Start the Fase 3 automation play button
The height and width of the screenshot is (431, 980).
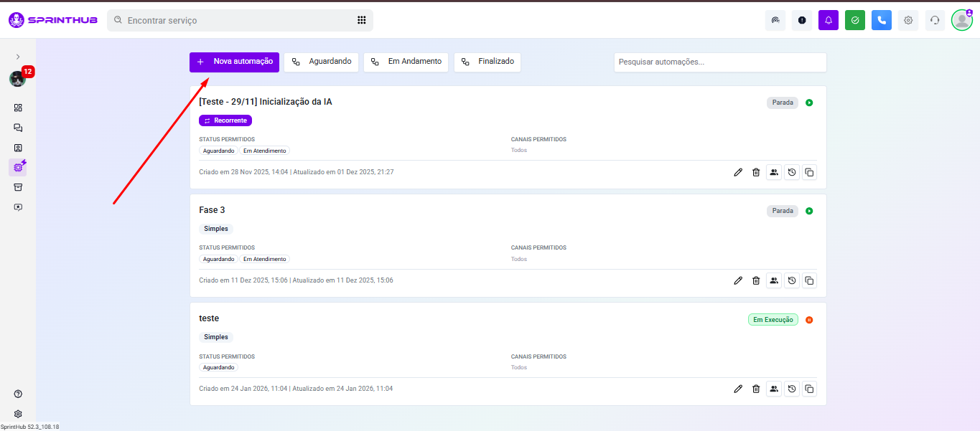tap(809, 211)
